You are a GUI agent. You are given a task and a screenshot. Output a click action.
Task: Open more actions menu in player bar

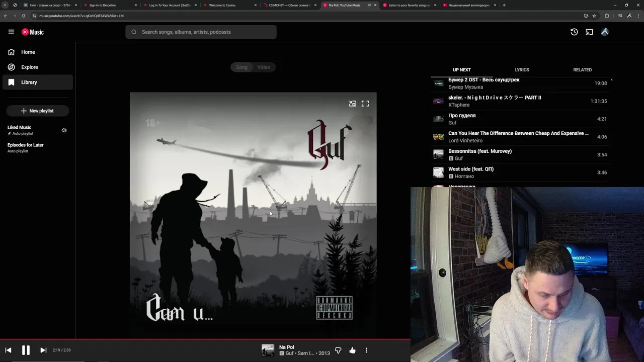pos(366,350)
